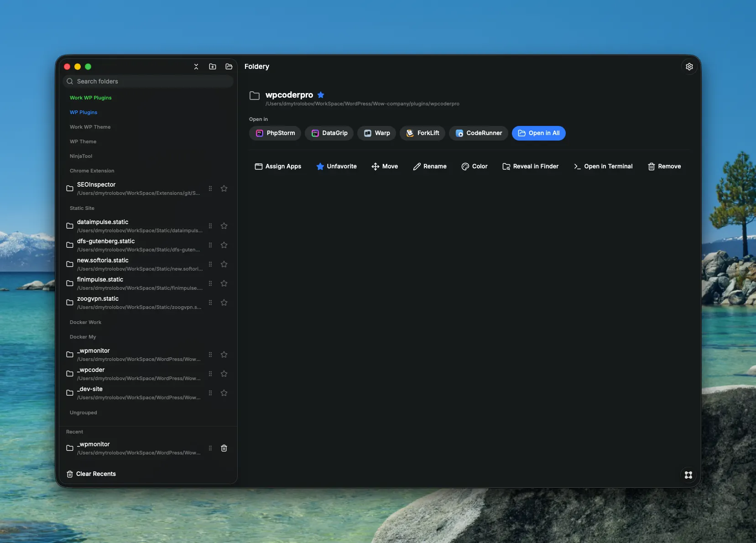
Task: Remove wpcoderpro via Remove action
Action: [x=664, y=167]
